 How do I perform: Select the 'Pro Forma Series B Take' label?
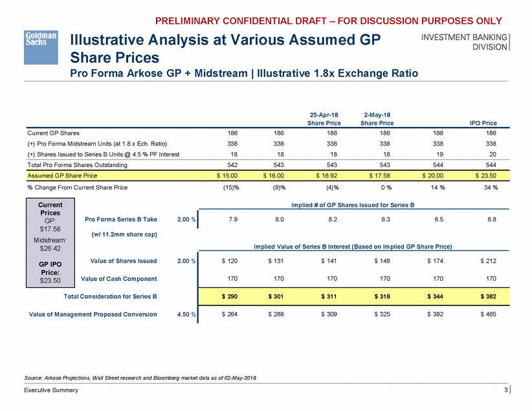121,219
